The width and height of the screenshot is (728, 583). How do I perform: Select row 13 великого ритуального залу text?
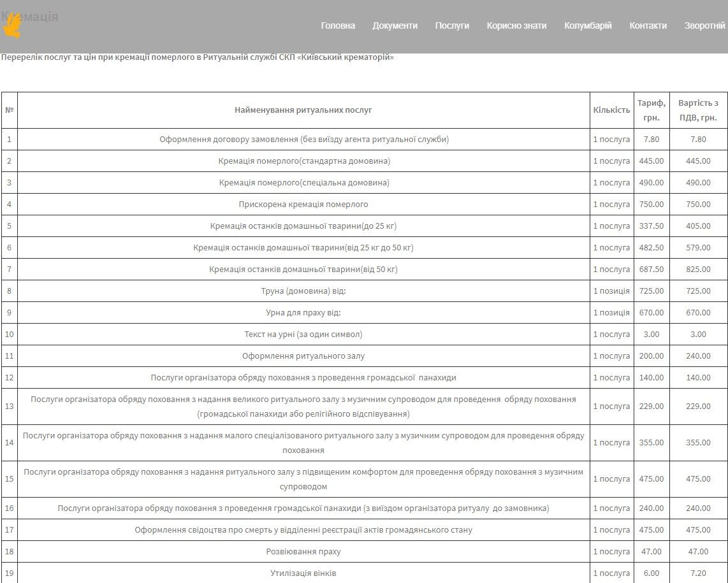click(x=303, y=406)
